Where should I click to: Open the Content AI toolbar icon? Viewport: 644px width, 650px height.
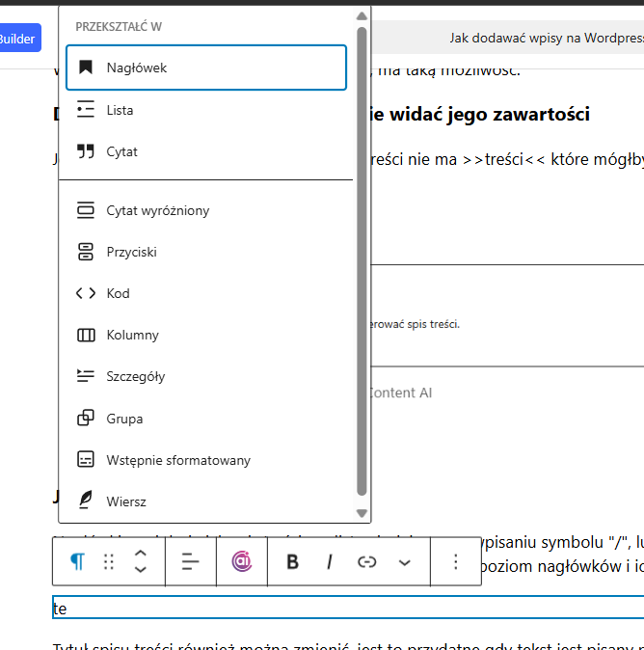point(241,562)
